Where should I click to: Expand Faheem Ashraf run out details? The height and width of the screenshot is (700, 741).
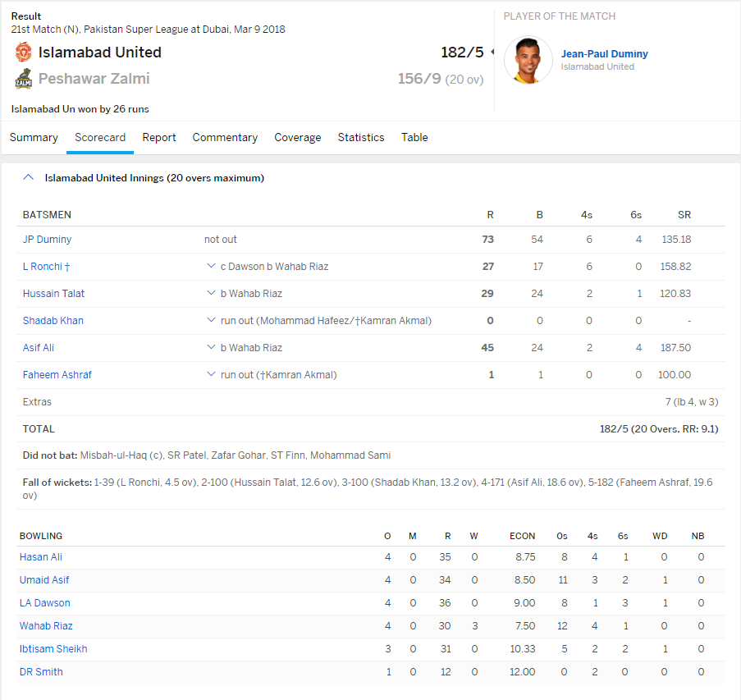pyautogui.click(x=211, y=375)
